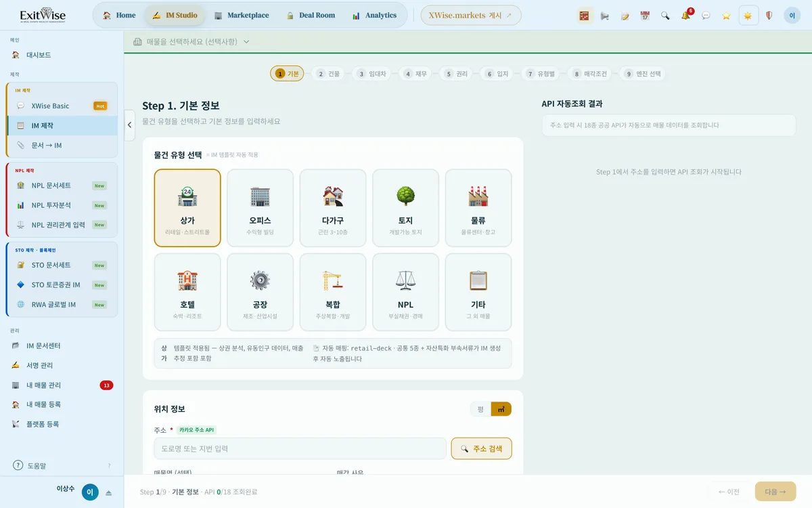This screenshot has height=508, width=812.
Task: Open IM 문서센터 in sidebar
Action: (x=62, y=345)
